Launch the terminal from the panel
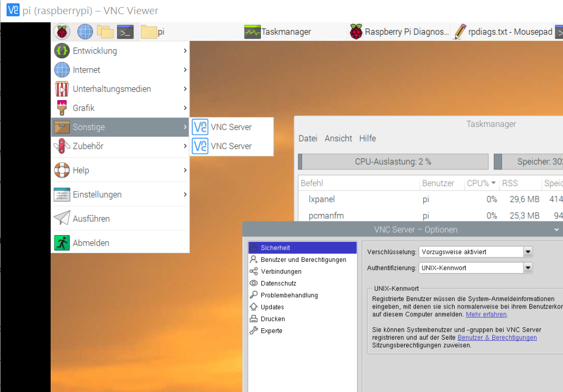 click(125, 32)
